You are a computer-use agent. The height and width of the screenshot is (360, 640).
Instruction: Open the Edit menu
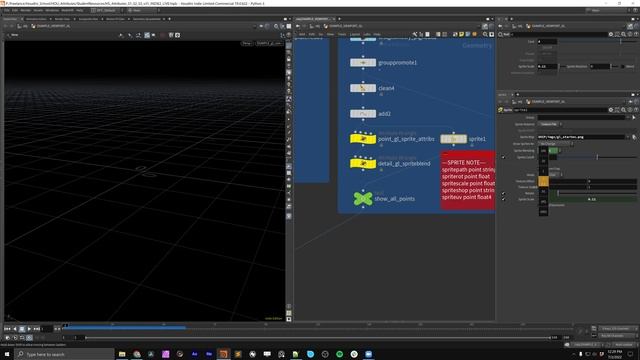(15, 10)
